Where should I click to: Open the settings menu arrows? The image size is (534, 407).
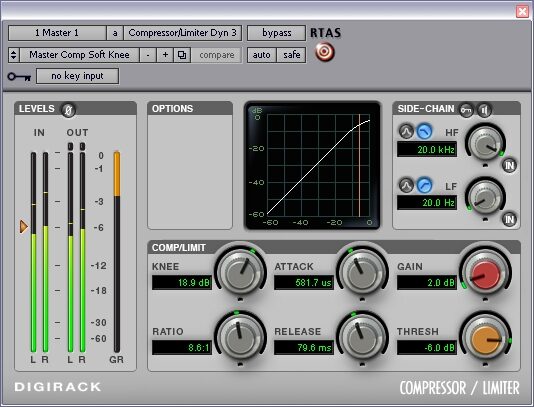pos(14,55)
